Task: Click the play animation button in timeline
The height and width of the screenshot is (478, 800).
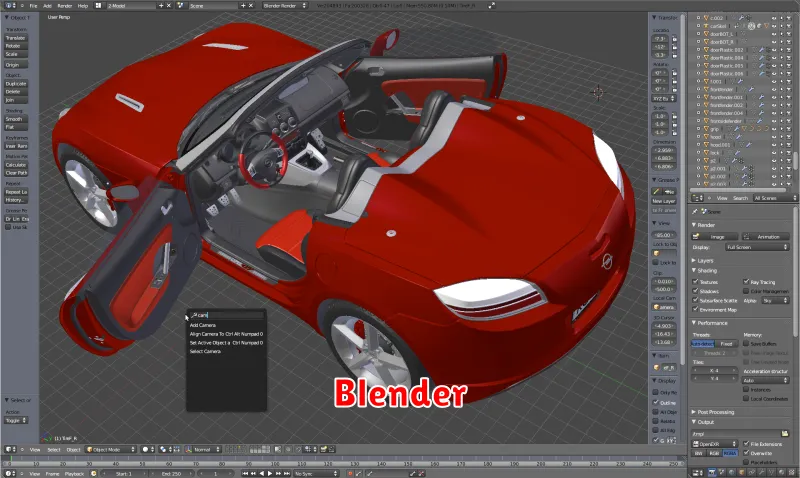Action: 270,473
